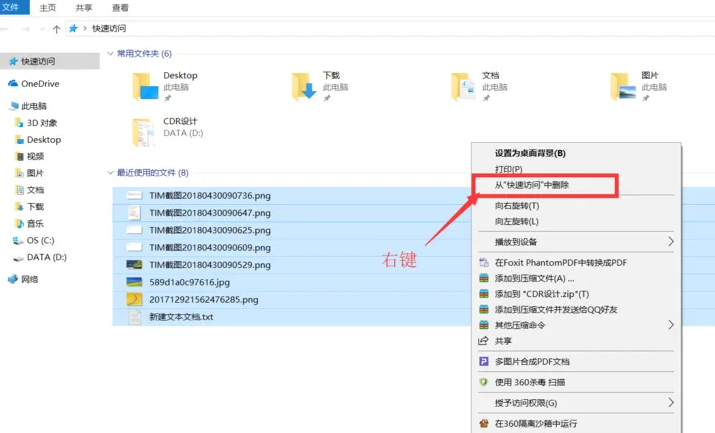Image resolution: width=715 pixels, height=433 pixels.
Task: Select 网络 in the navigation pane
Action: [30, 279]
